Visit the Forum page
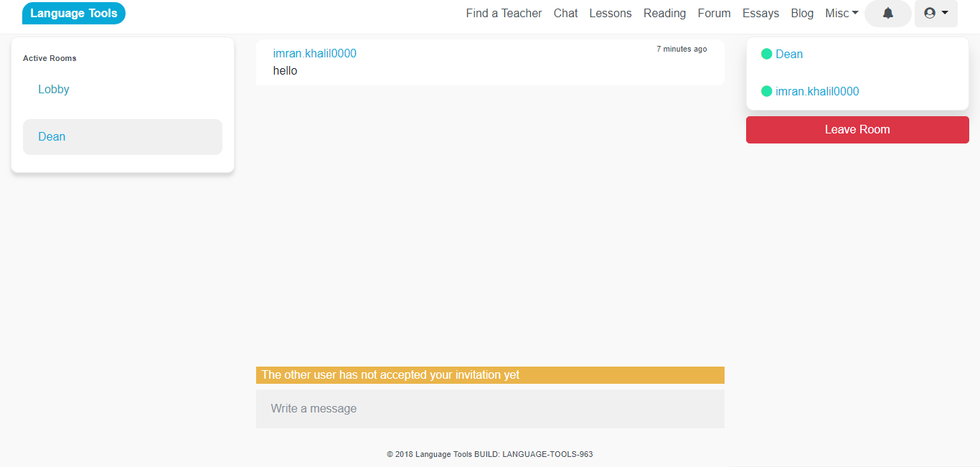 [x=714, y=14]
